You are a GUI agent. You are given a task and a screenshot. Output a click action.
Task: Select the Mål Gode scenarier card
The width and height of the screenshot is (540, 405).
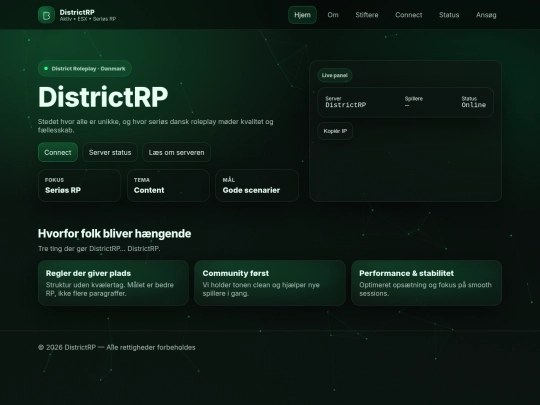[x=257, y=186]
